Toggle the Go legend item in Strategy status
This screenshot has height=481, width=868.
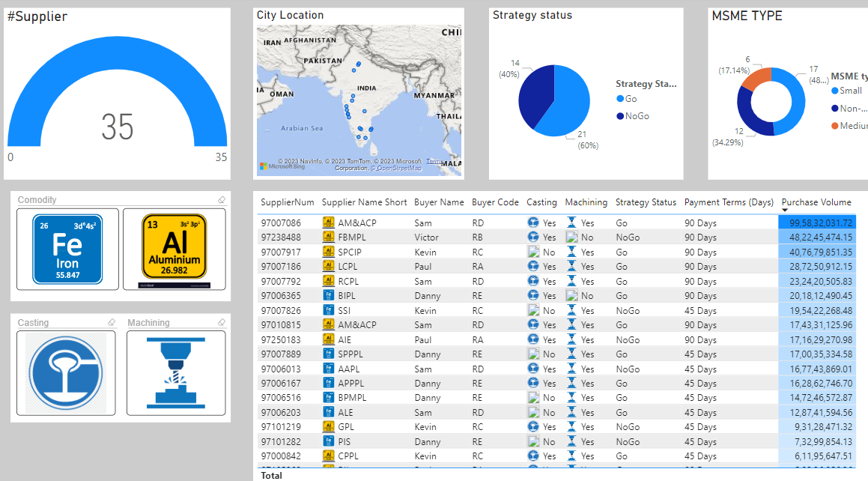tap(625, 99)
